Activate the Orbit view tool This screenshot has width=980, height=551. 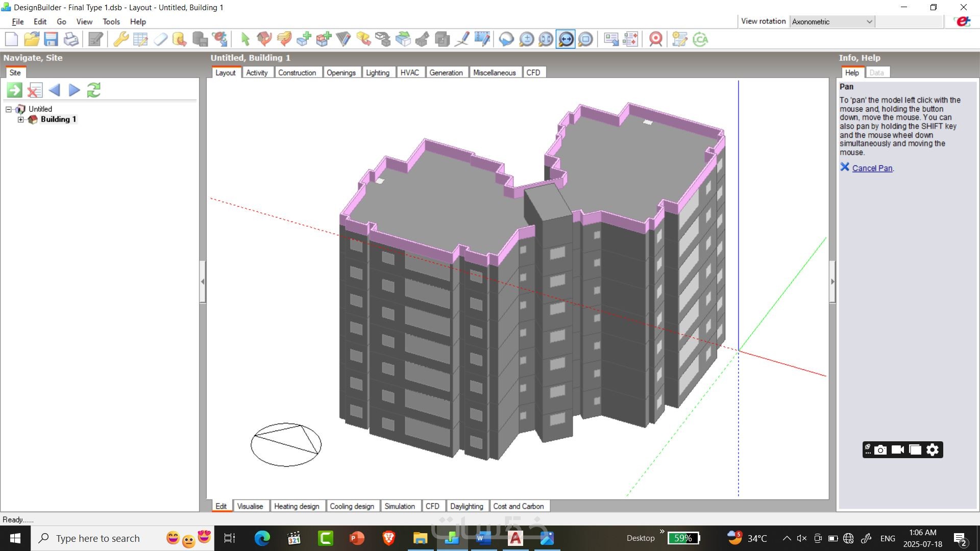coord(506,39)
